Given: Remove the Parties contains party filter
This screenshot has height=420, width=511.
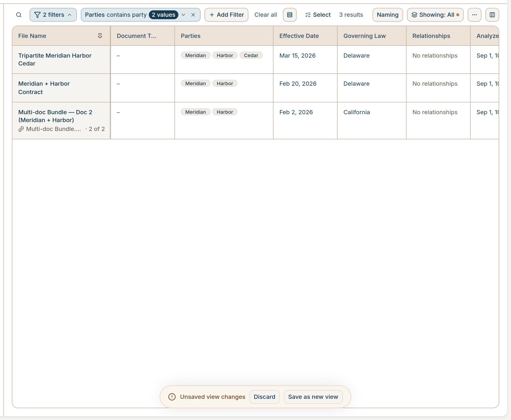Looking at the screenshot, I should [x=193, y=15].
